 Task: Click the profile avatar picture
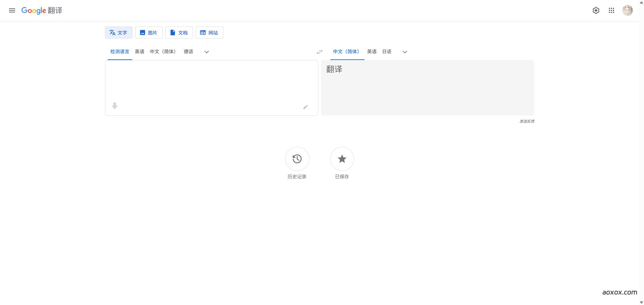(x=627, y=10)
